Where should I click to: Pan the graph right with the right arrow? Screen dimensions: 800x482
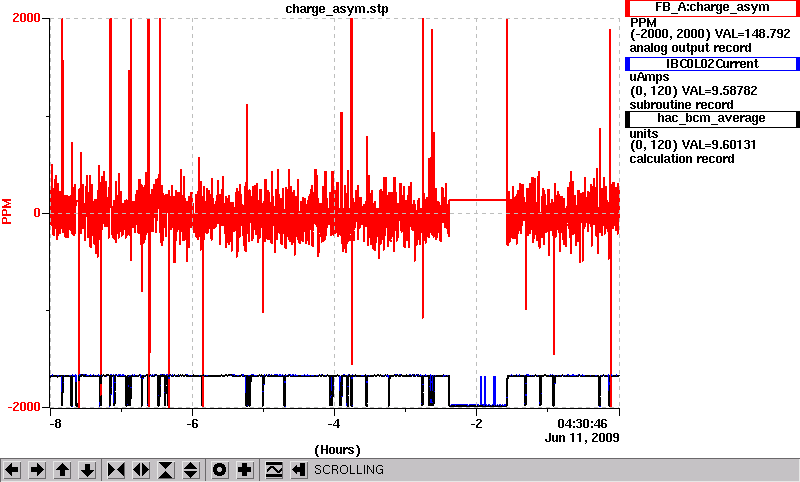pyautogui.click(x=37, y=470)
